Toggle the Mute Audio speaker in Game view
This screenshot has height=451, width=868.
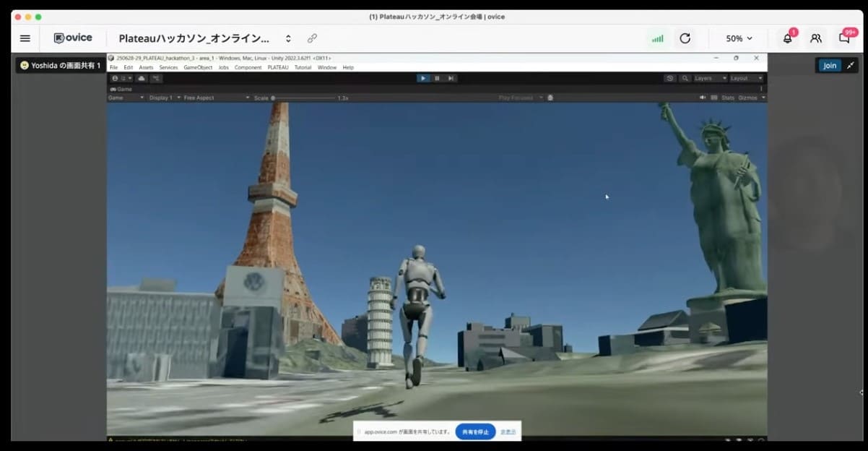702,98
